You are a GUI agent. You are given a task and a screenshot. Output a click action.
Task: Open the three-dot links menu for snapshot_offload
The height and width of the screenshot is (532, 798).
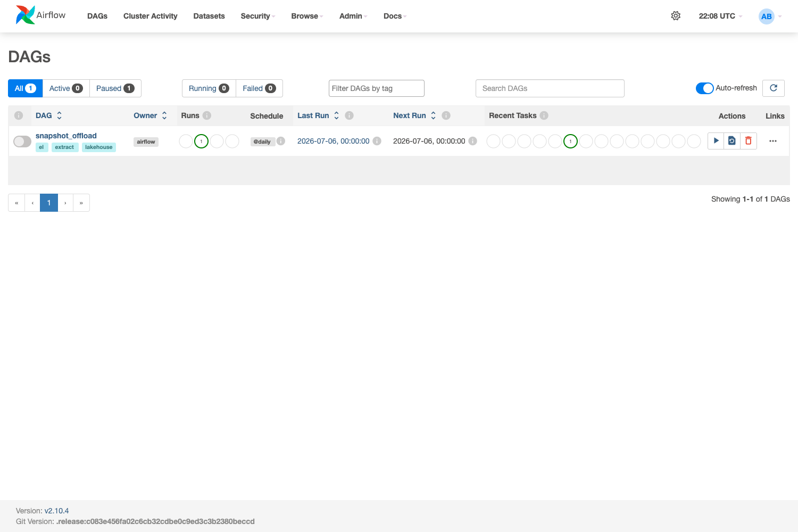pos(773,141)
